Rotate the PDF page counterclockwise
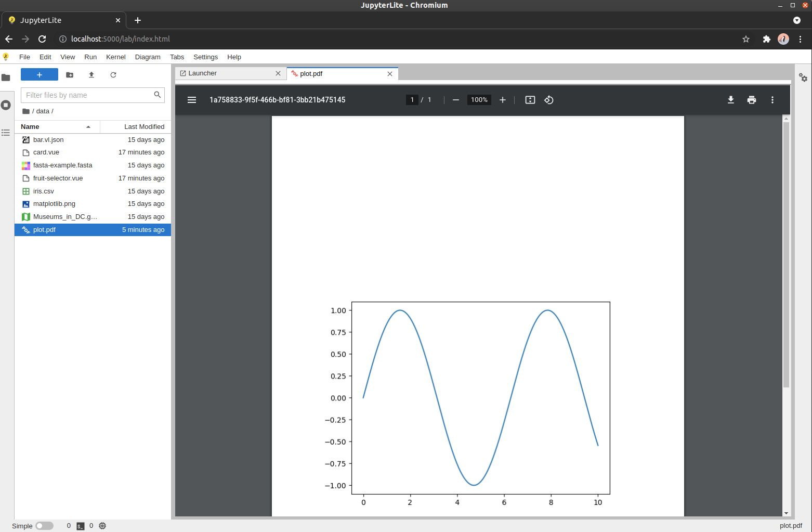812x532 pixels. pos(549,100)
